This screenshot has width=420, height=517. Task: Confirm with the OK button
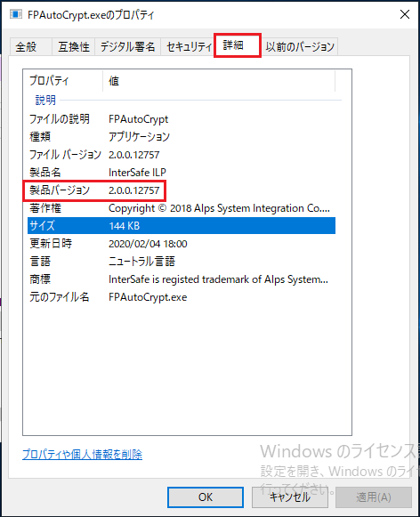206,497
